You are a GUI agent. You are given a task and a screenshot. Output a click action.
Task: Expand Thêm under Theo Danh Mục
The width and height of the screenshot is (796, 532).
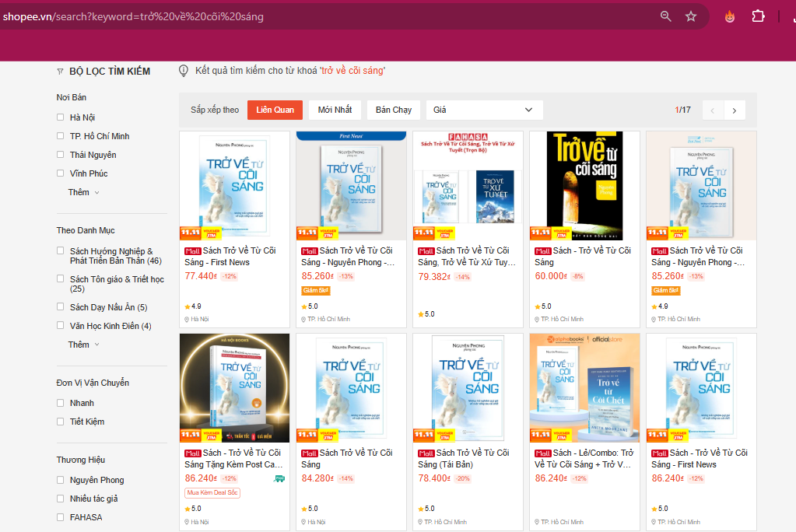83,345
